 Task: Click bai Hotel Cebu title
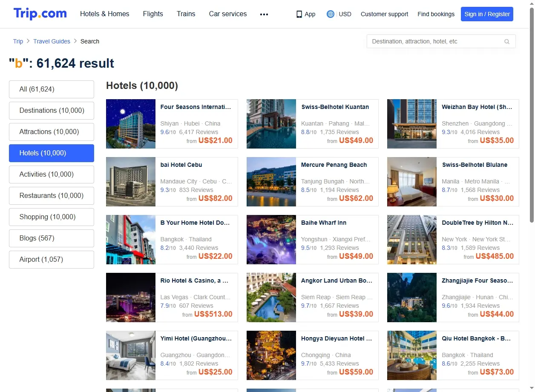pos(181,165)
